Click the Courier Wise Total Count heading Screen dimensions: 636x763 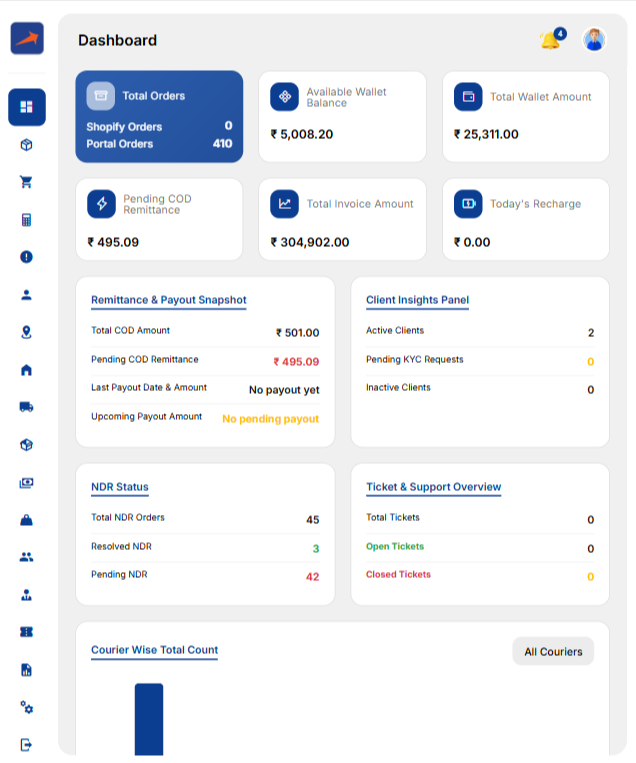[x=155, y=650]
